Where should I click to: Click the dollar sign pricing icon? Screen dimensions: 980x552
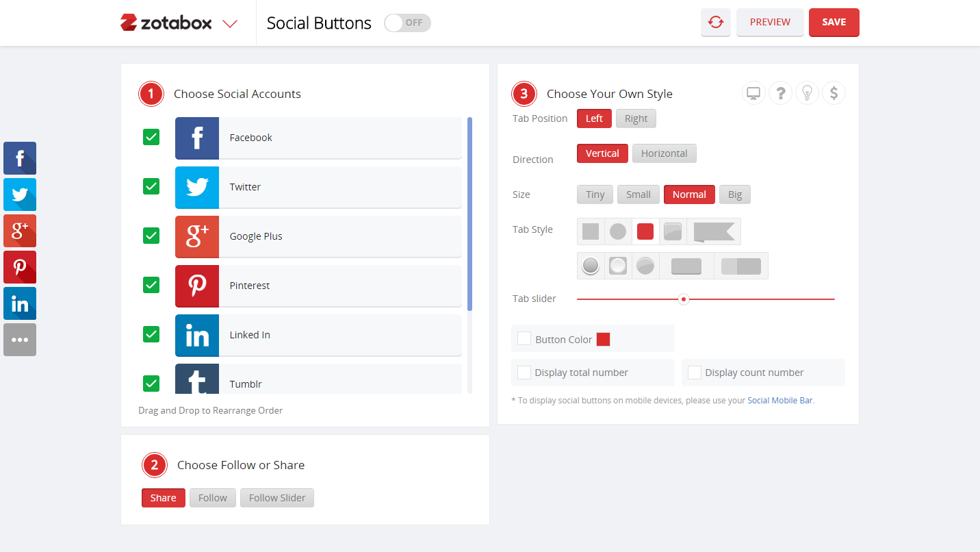tap(834, 92)
